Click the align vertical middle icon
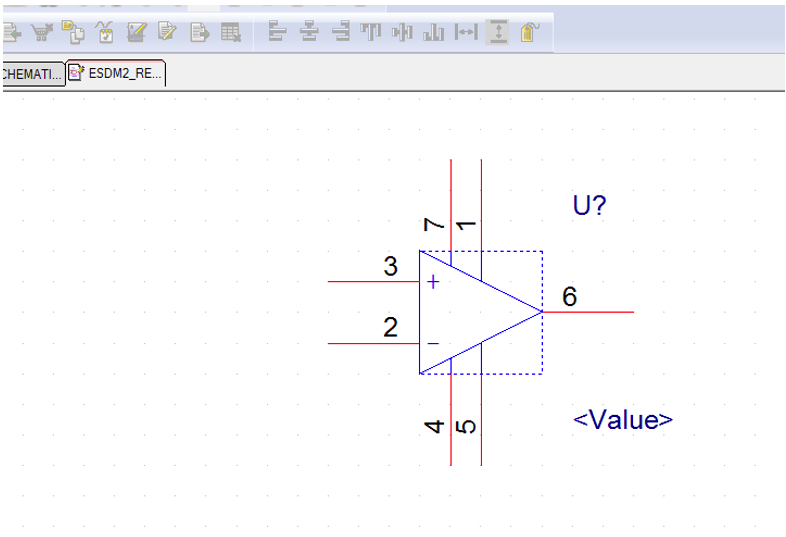Image resolution: width=786 pixels, height=537 pixels. (x=403, y=33)
